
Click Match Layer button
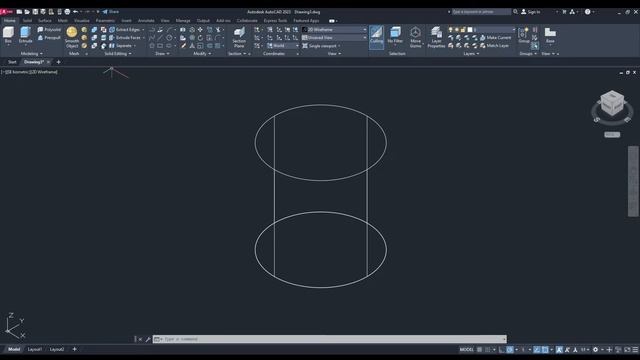(x=494, y=46)
